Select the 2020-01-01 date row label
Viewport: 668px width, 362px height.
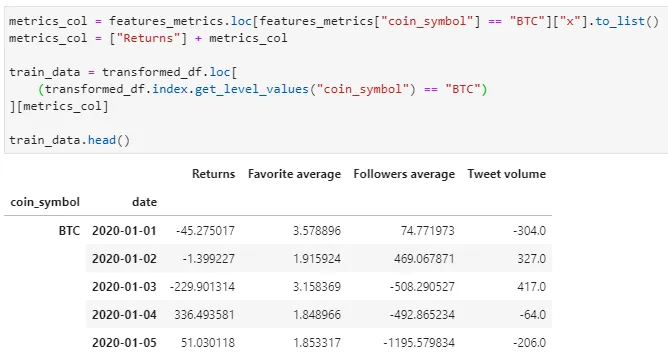(124, 231)
